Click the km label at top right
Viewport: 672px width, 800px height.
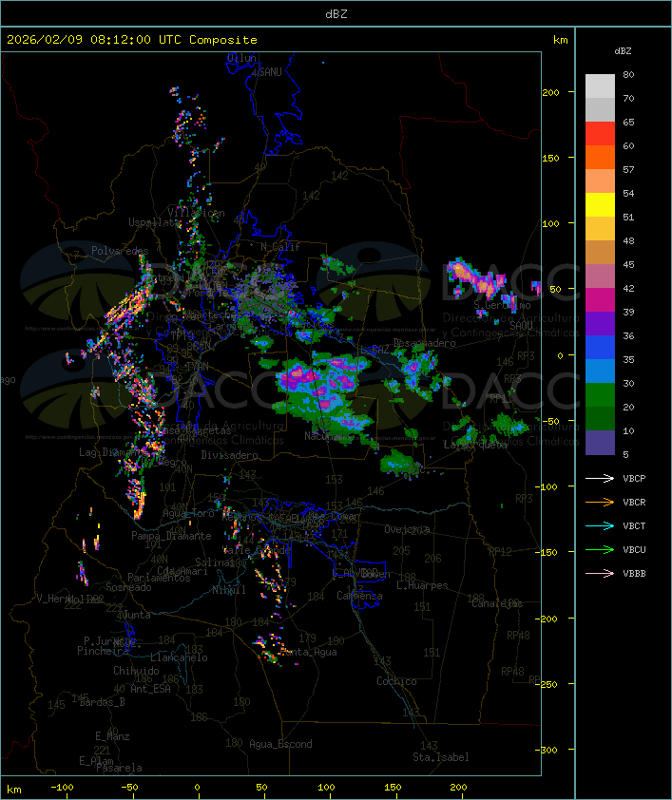click(560, 40)
